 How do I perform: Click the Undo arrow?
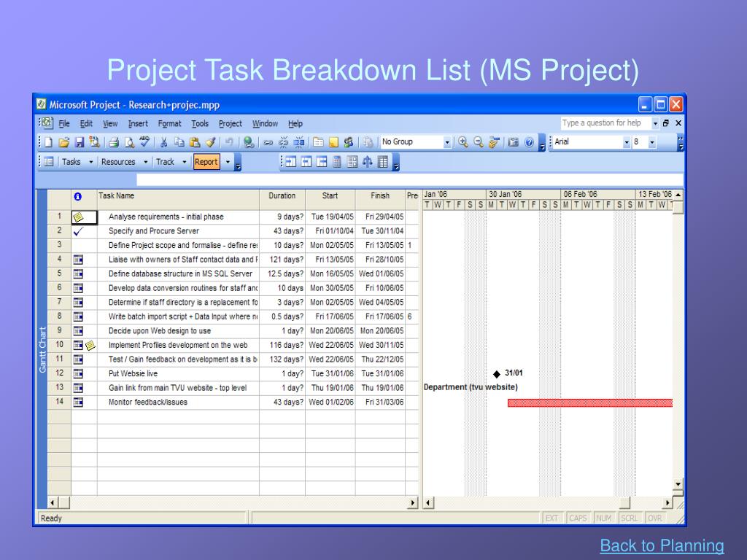(x=229, y=142)
